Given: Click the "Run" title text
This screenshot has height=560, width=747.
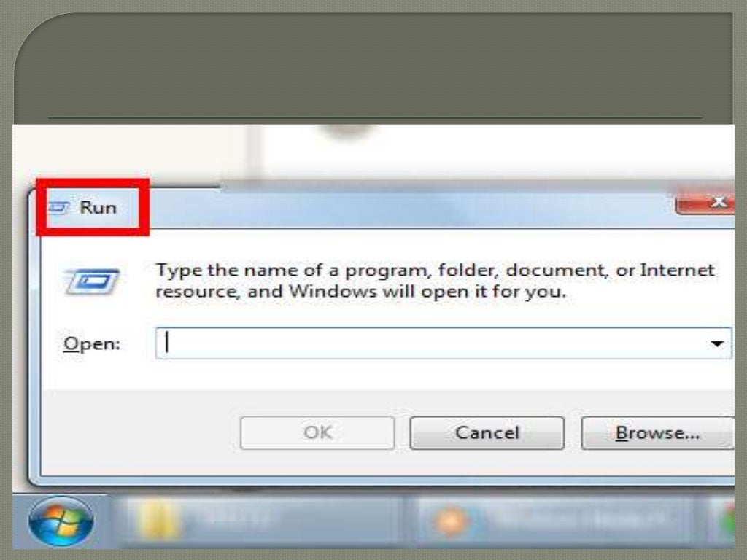Looking at the screenshot, I should (x=98, y=208).
